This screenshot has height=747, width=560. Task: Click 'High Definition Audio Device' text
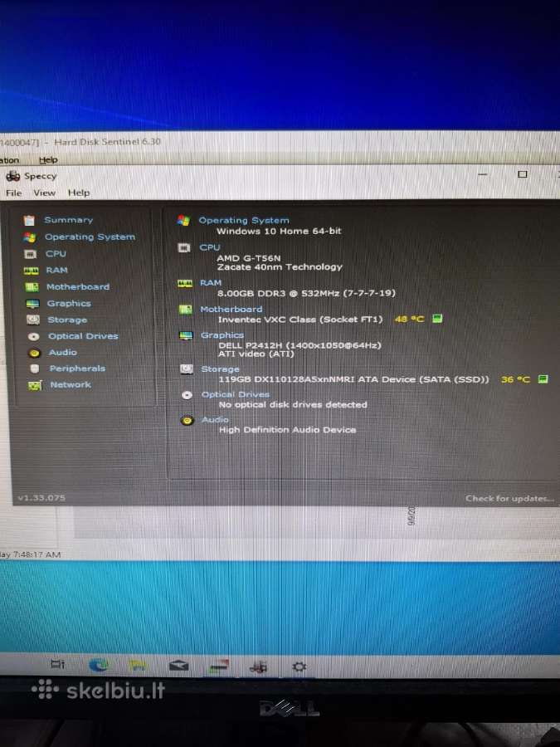click(x=287, y=430)
